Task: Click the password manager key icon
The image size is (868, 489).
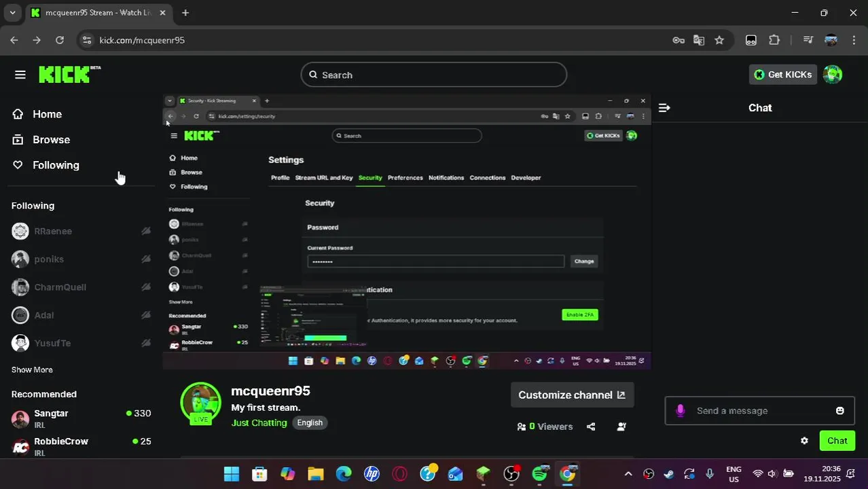Action: point(679,40)
